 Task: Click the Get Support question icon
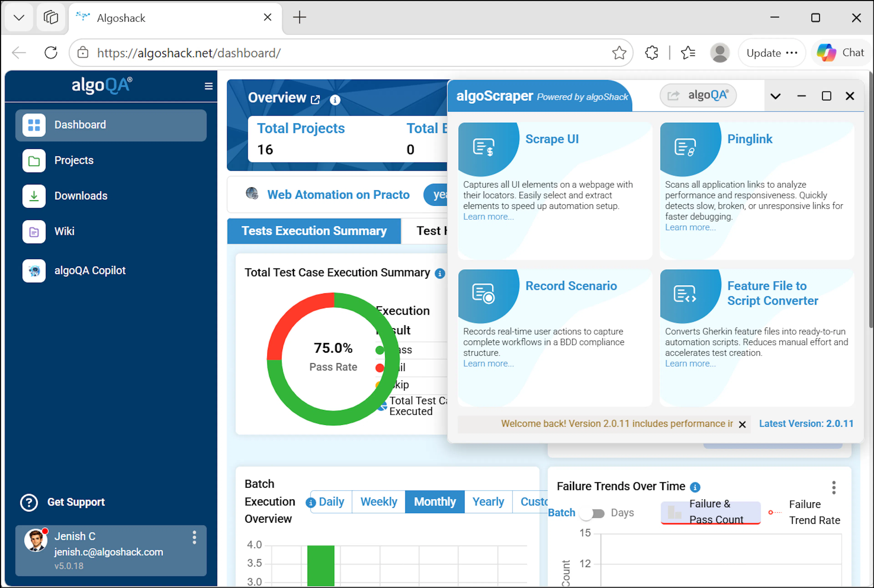coord(29,502)
